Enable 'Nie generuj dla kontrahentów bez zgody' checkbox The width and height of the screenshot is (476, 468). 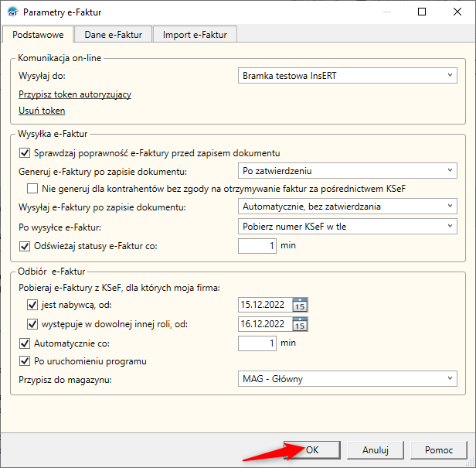32,188
